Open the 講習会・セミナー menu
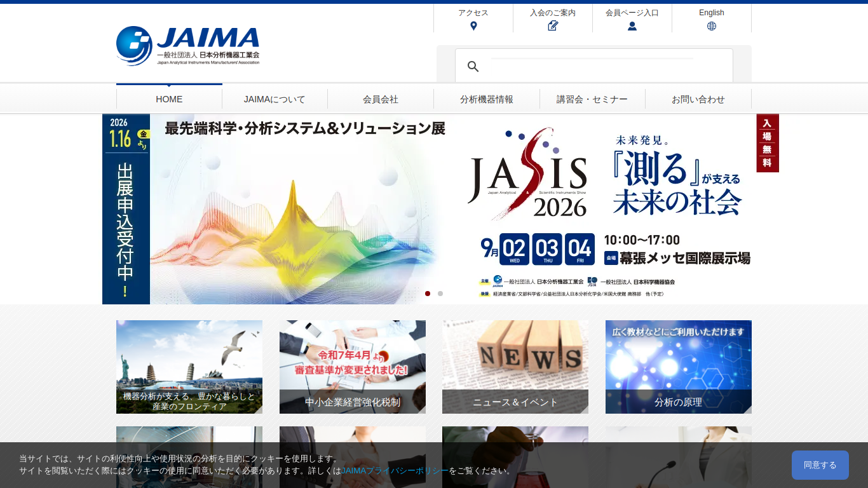Viewport: 868px width, 488px height. click(592, 99)
